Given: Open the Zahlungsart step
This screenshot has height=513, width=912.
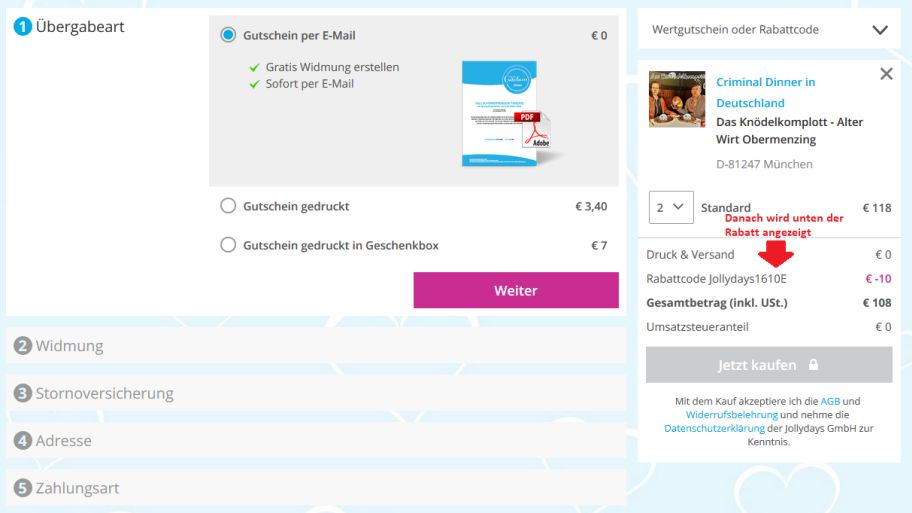Looking at the screenshot, I should 78,488.
